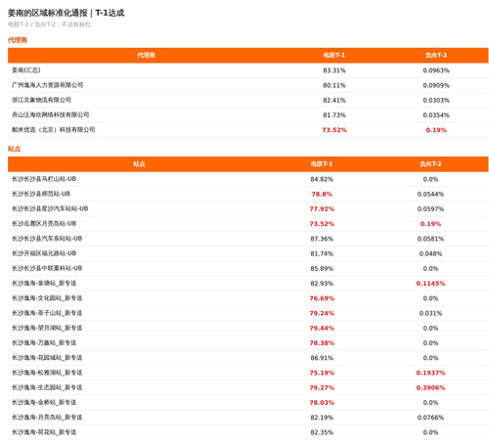Select station '长沙逸海-荷花站_新专送'

44,432
